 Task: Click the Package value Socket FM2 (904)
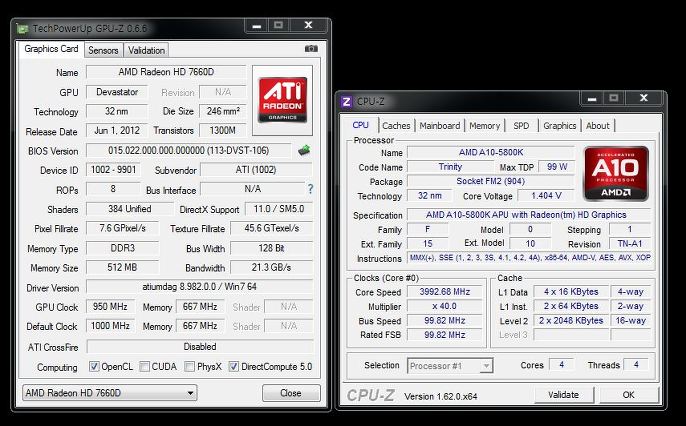[490, 181]
